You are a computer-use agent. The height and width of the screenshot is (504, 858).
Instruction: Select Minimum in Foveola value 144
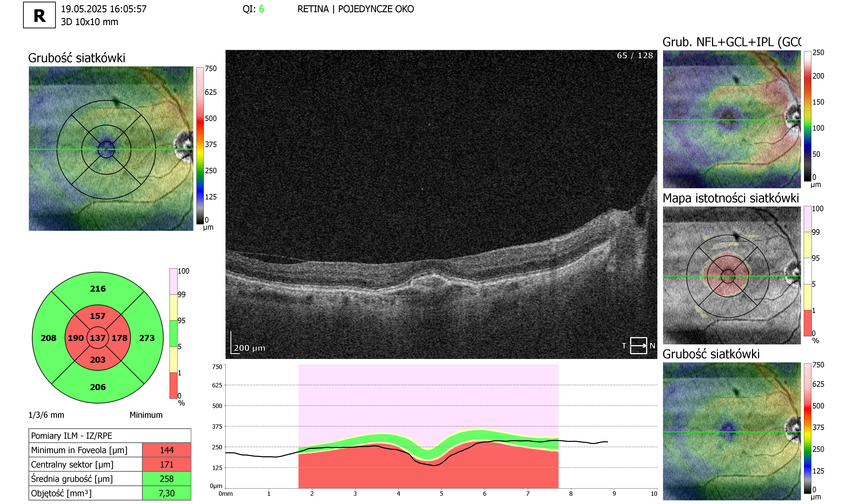point(166,450)
